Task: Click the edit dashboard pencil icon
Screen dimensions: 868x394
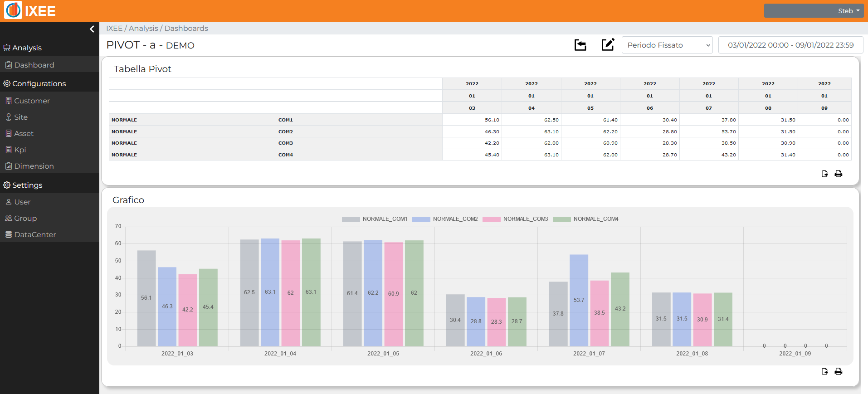Action: coord(608,44)
